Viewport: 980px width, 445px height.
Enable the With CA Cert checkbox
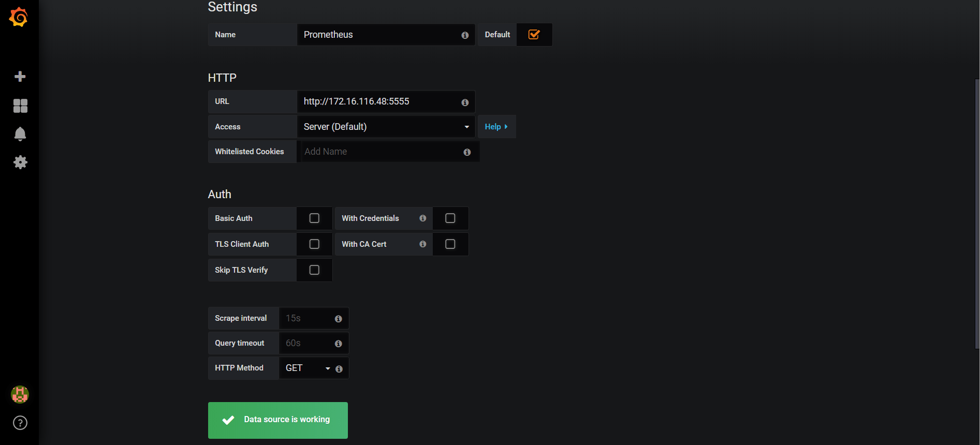pos(450,244)
